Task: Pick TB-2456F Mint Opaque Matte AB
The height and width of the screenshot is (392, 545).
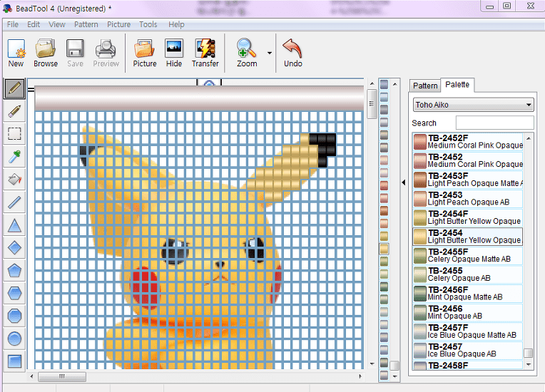Action: click(x=468, y=294)
